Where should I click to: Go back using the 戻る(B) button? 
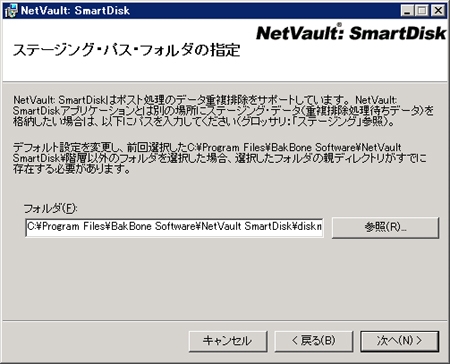tap(314, 341)
